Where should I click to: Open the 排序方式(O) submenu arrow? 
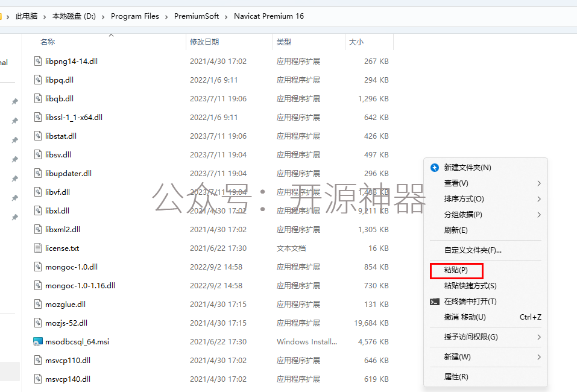(x=539, y=199)
